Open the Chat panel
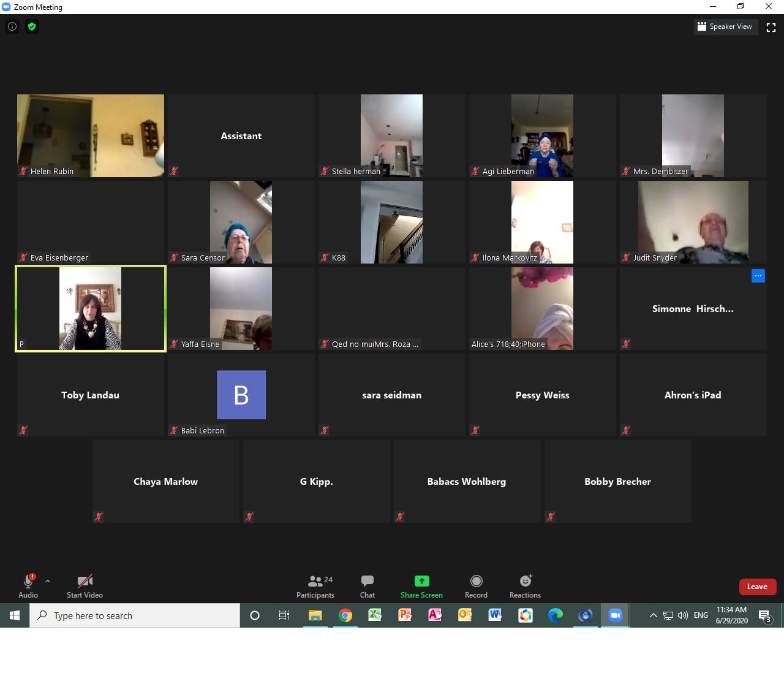The image size is (784, 673). point(367,586)
